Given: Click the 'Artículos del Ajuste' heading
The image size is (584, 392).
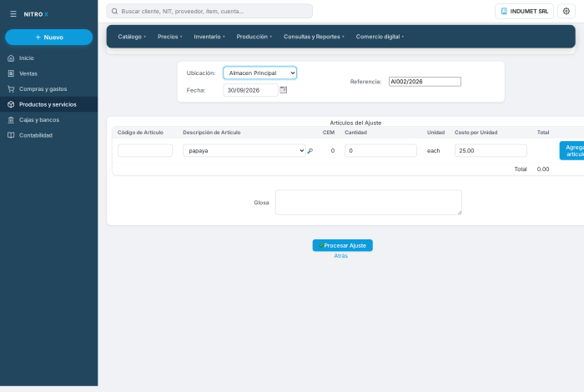Looking at the screenshot, I should pyautogui.click(x=355, y=123).
